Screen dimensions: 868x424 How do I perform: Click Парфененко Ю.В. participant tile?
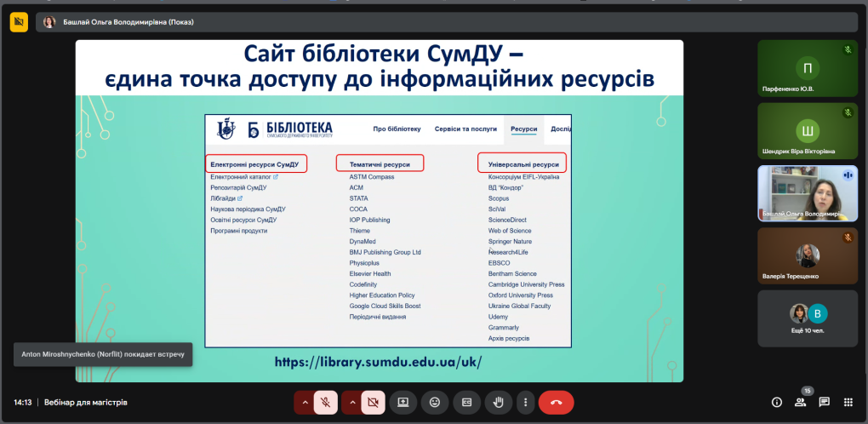coord(808,68)
